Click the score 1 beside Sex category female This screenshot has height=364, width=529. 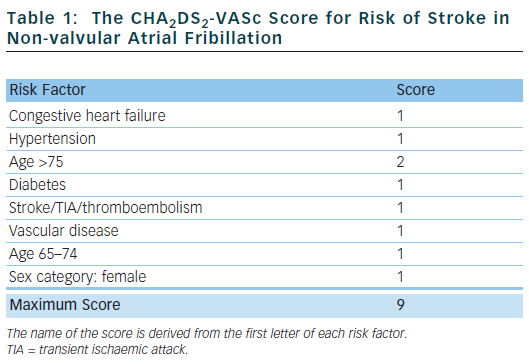pyautogui.click(x=400, y=277)
